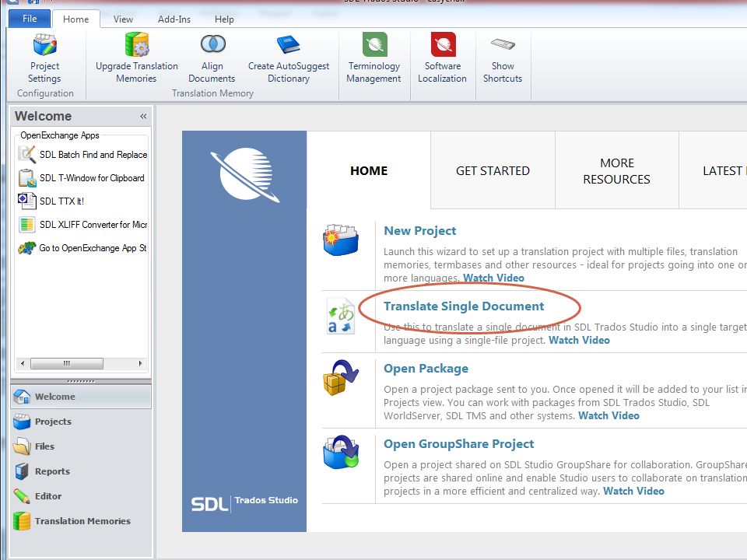
Task: Open the GET STARTED tab
Action: tap(493, 170)
